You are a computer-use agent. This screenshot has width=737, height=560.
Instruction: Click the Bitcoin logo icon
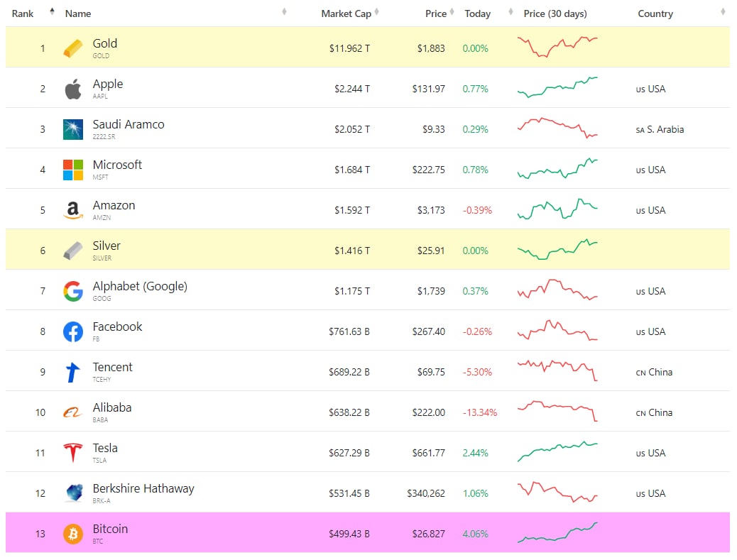73,534
